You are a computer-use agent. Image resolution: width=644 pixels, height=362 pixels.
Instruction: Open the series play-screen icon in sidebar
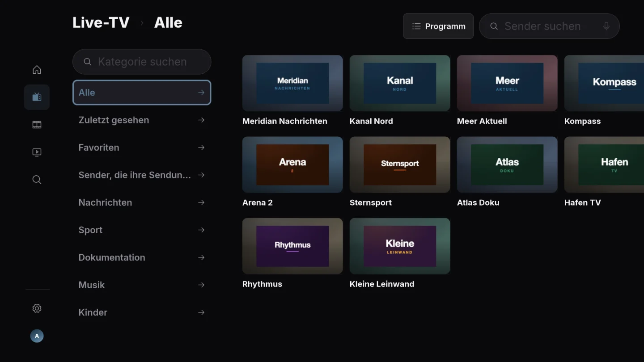[x=37, y=152]
